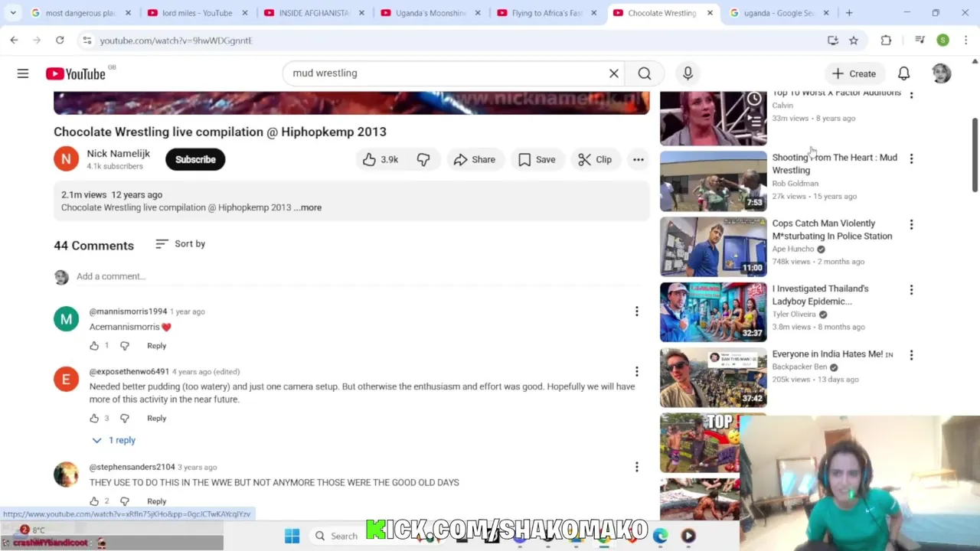Switch to the Uganda's Moonshine tab
This screenshot has width=980, height=551.
click(x=430, y=13)
